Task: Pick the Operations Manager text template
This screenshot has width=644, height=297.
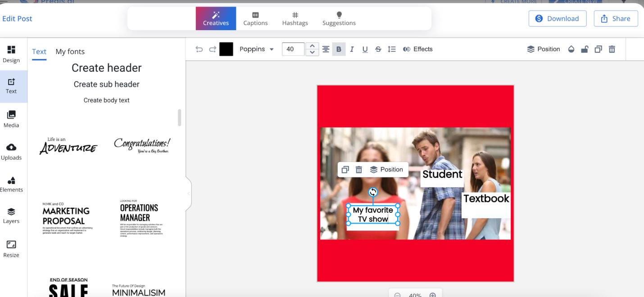Action: [142, 218]
